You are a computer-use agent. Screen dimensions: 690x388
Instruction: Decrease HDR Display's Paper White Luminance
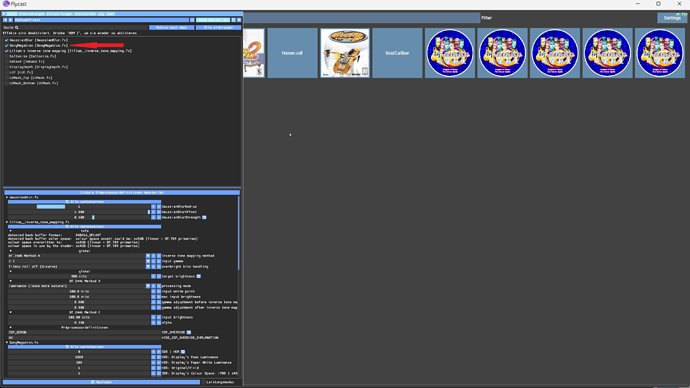pos(154,362)
